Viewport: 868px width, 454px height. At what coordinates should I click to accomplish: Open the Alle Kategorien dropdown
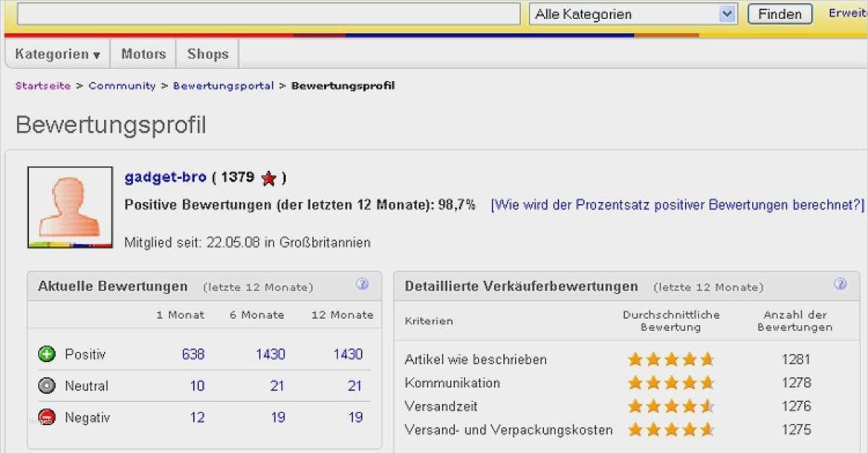[x=725, y=13]
